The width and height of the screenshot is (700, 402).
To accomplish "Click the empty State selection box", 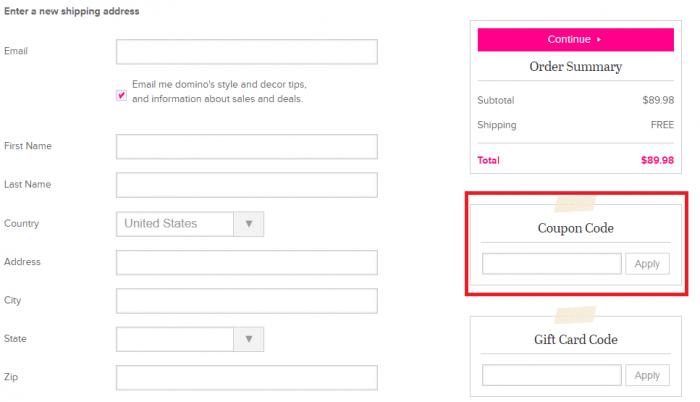I will coord(175,339).
